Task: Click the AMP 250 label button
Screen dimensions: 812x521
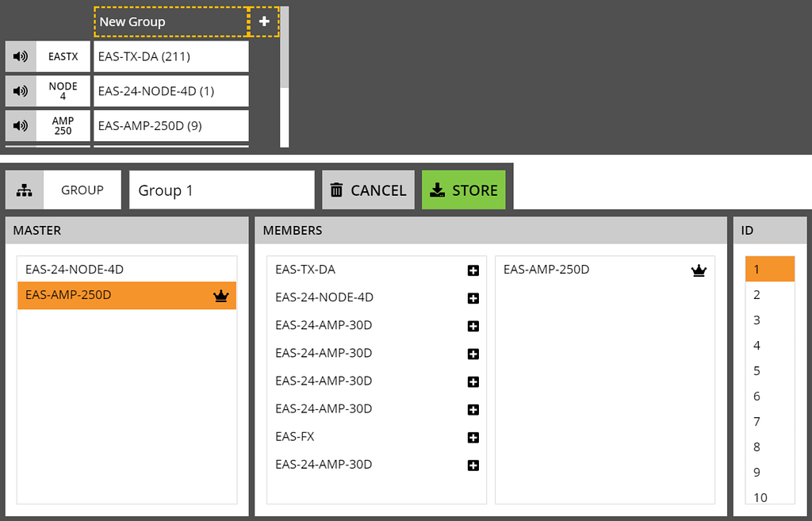Action: (63, 126)
